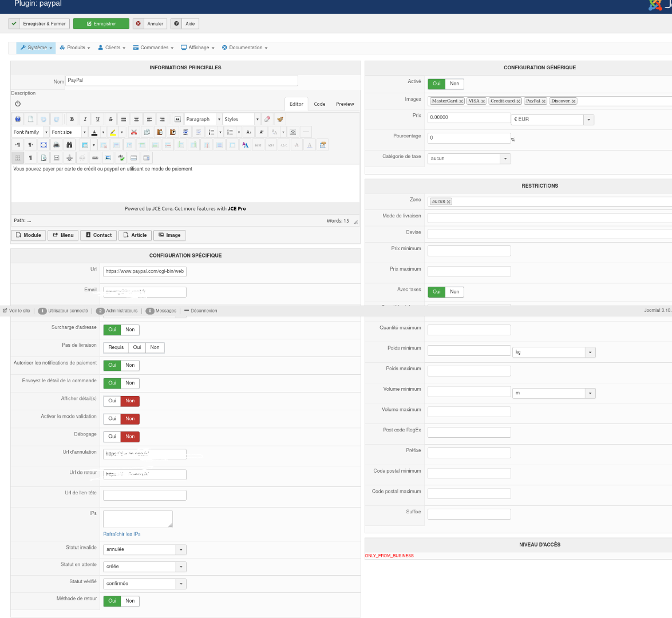The height and width of the screenshot is (618, 672).
Task: Click the cleanup broom icon
Action: coord(280,119)
